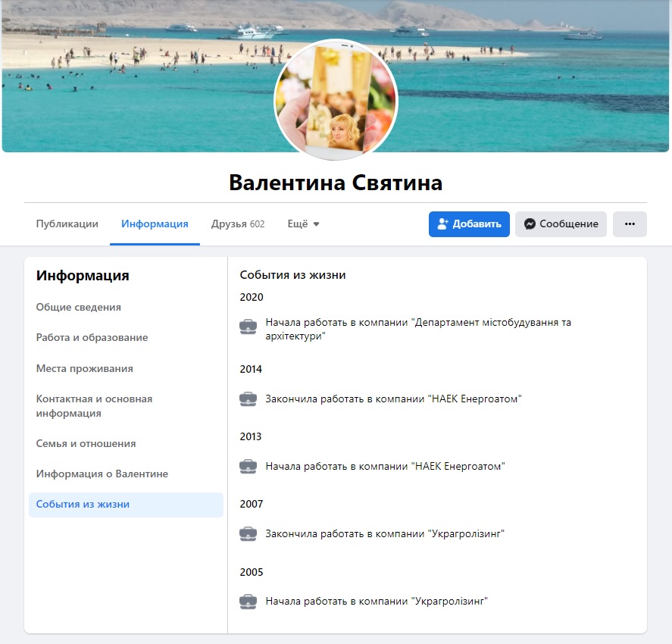Switch to the Публикации tab
This screenshot has height=644, width=672.
(67, 224)
